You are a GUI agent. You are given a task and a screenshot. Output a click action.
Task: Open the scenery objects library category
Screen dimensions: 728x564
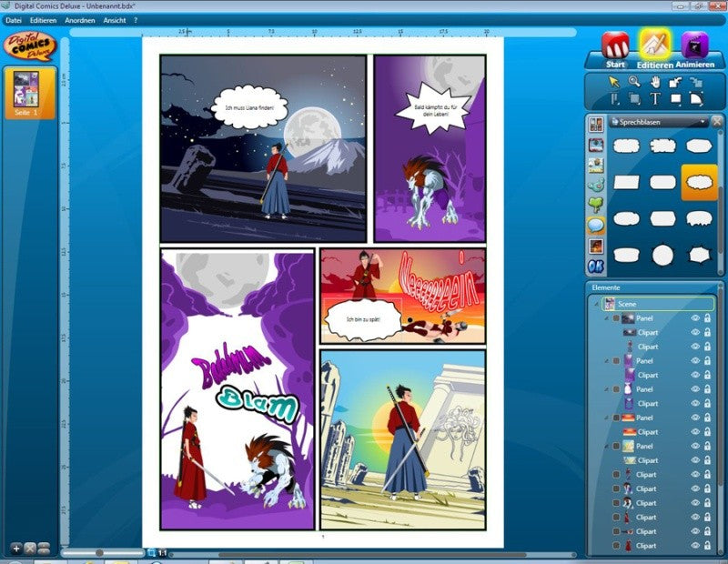[596, 165]
